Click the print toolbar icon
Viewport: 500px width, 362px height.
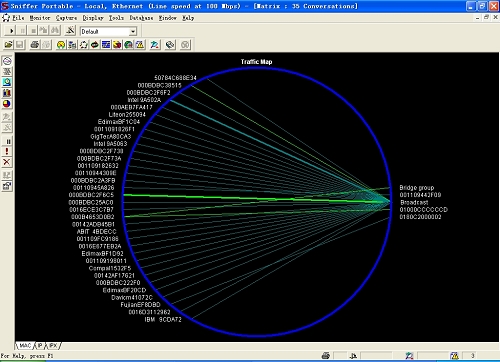(x=35, y=45)
